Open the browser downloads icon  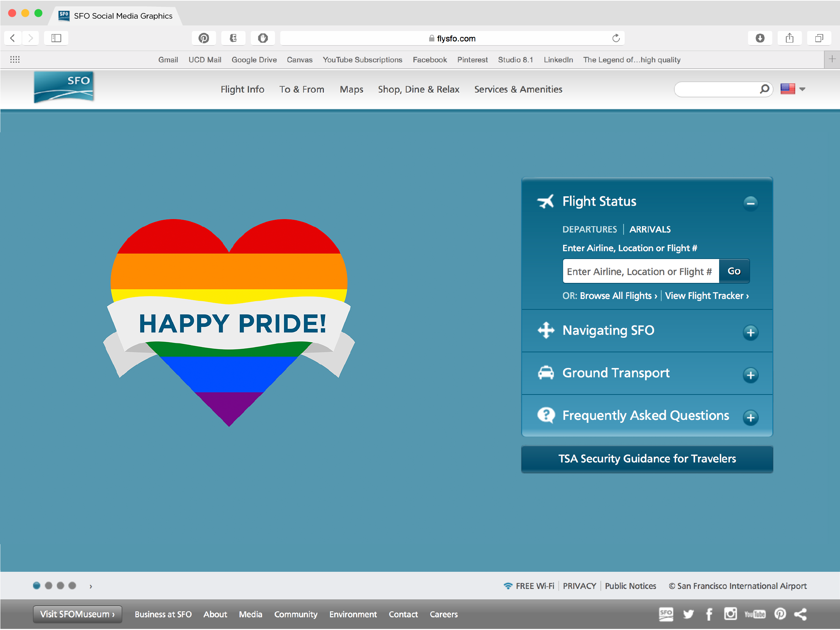[759, 38]
